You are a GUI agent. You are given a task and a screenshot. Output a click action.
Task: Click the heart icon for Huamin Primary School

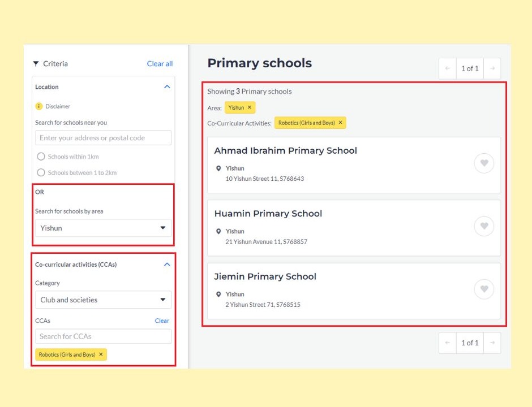(x=484, y=226)
